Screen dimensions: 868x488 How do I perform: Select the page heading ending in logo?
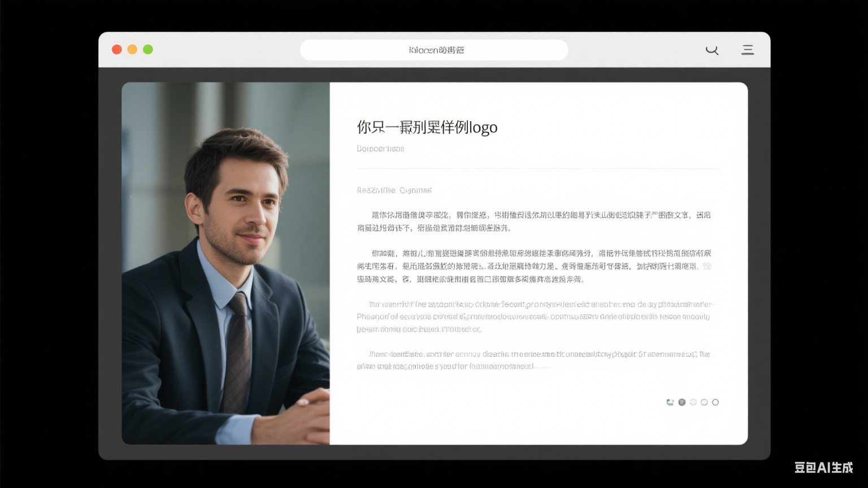427,127
